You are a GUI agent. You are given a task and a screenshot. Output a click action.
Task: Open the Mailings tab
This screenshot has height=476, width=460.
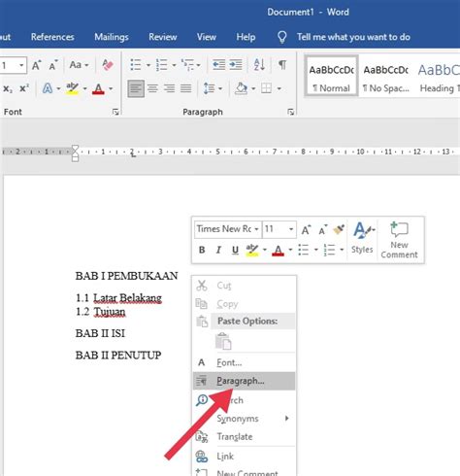[x=112, y=37]
